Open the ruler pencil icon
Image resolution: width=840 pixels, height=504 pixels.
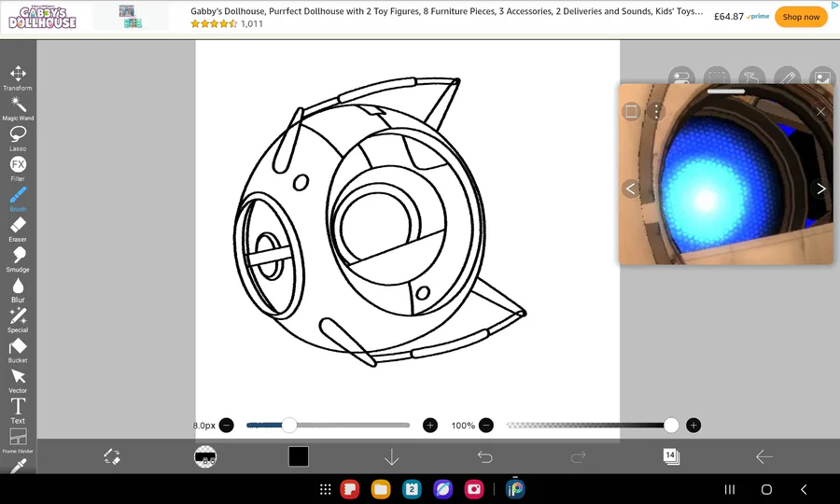pyautogui.click(x=788, y=77)
